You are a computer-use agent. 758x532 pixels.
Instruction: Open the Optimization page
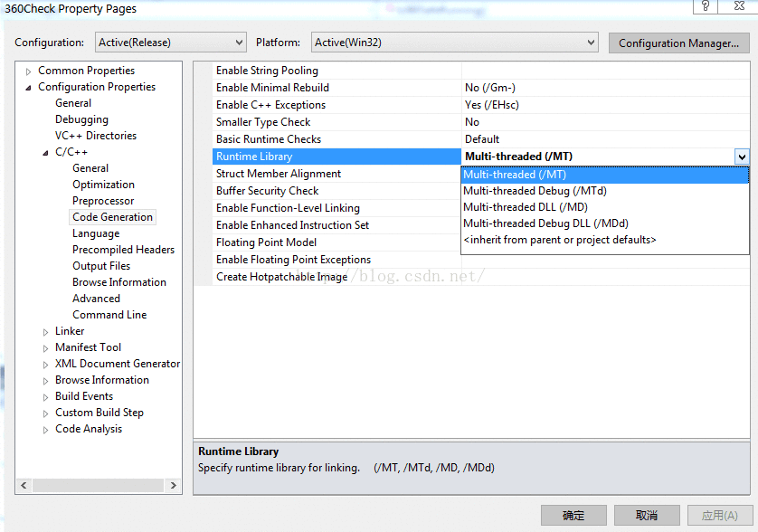[x=103, y=185]
